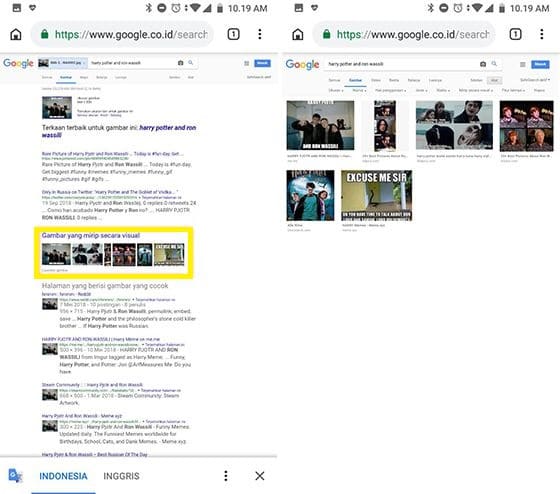The width and height of the screenshot is (560, 494).
Task: Select the INGGRIS language tab
Action: click(x=121, y=476)
